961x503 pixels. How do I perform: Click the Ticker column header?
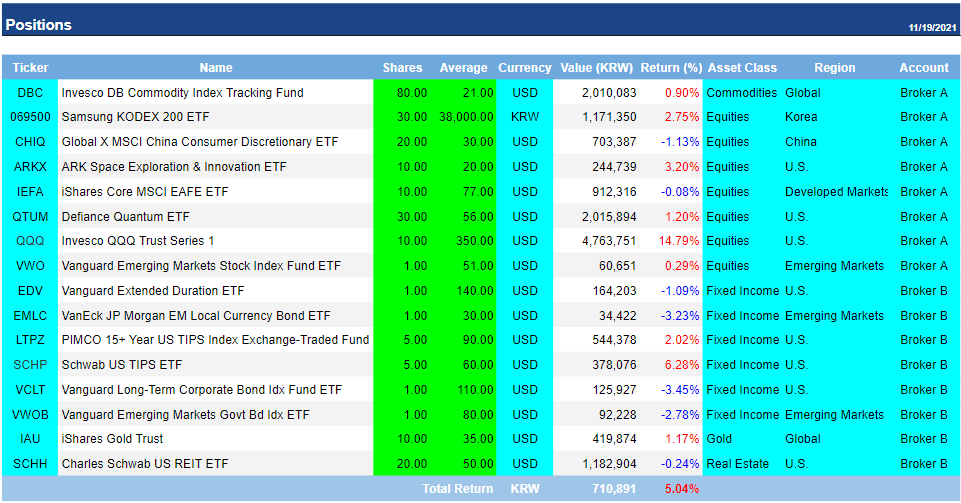(30, 68)
